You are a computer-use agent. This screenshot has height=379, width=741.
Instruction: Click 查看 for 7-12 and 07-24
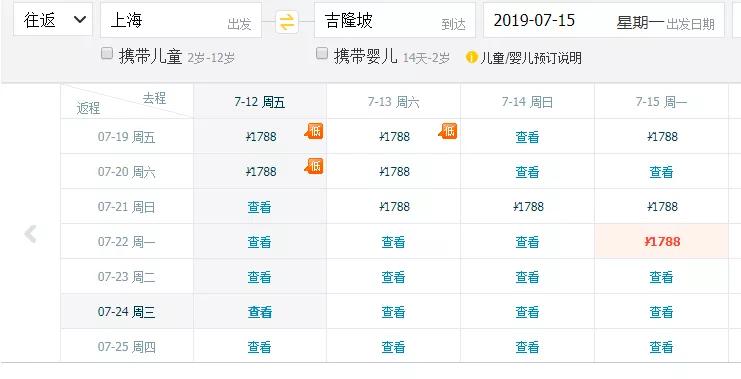(259, 312)
